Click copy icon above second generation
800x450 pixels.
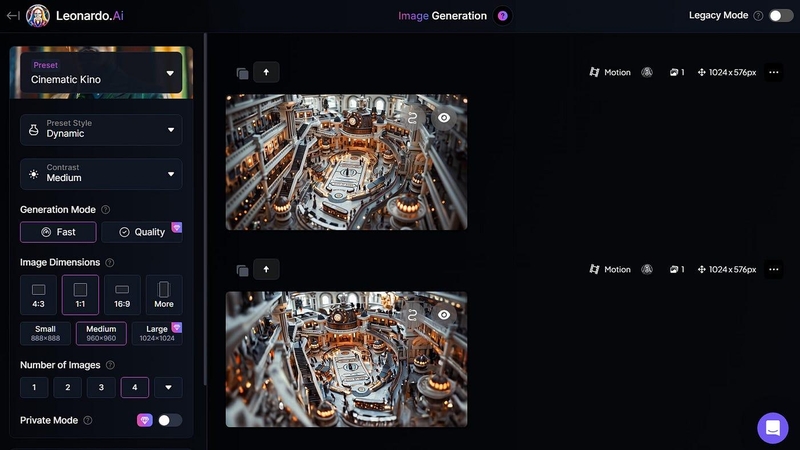click(x=242, y=270)
